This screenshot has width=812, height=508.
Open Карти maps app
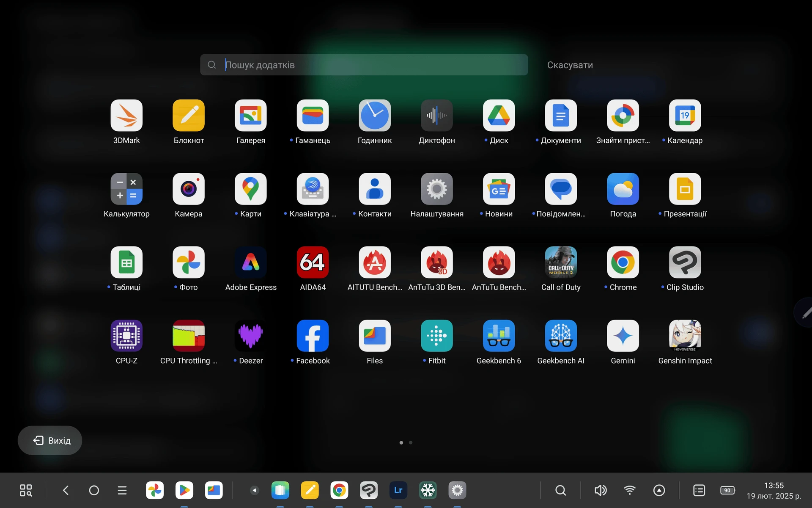pos(251,189)
